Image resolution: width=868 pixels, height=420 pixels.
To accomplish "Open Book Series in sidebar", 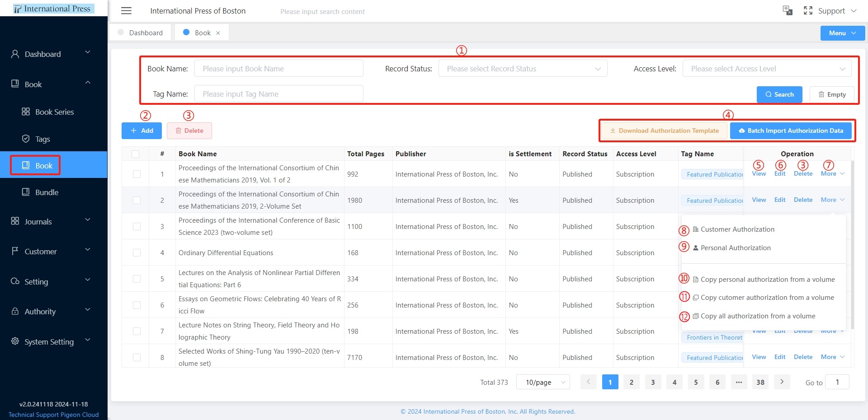I will (53, 112).
